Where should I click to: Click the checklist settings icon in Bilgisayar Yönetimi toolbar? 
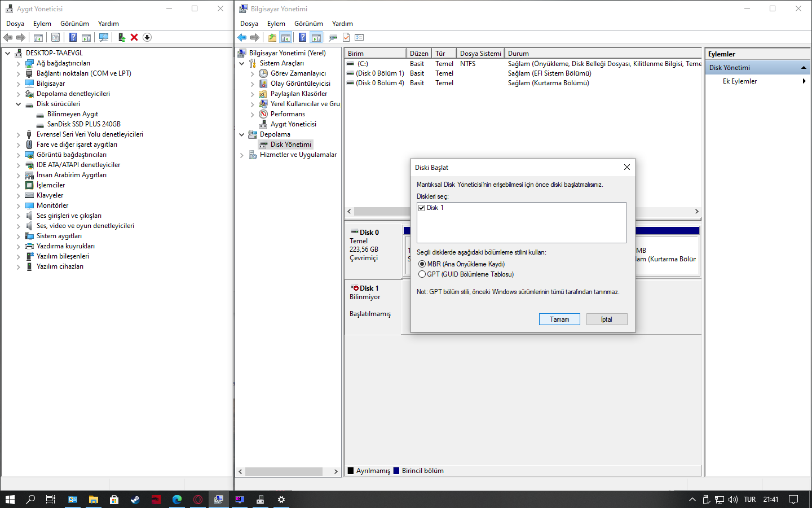click(x=359, y=37)
